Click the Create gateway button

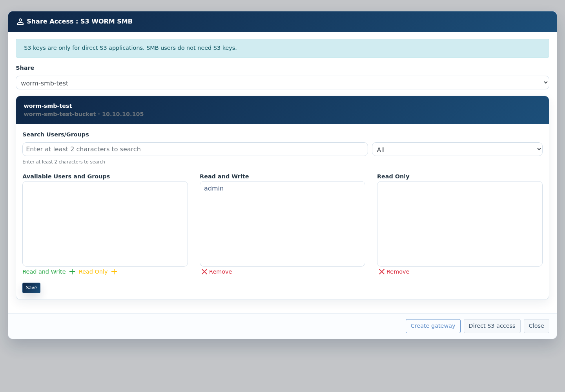point(433,326)
